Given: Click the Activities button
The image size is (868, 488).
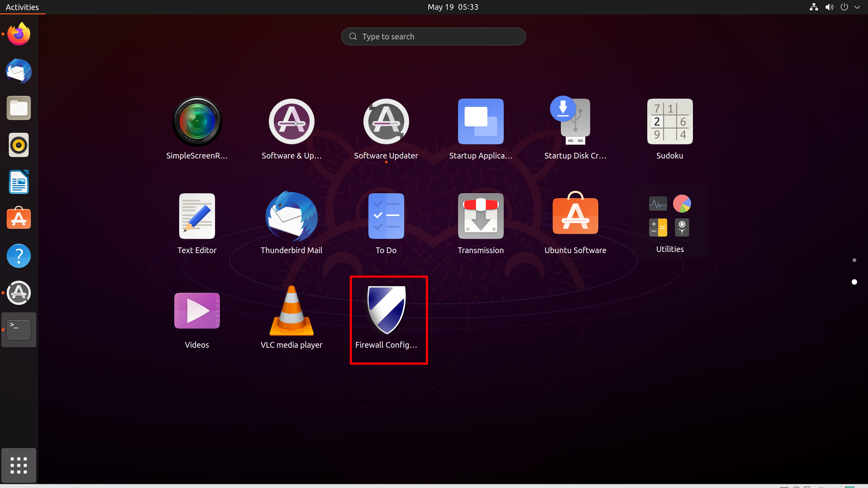Looking at the screenshot, I should (x=22, y=7).
